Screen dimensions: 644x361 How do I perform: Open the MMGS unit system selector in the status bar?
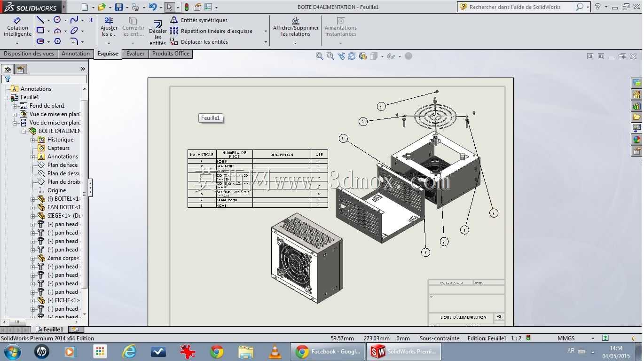tap(575, 338)
